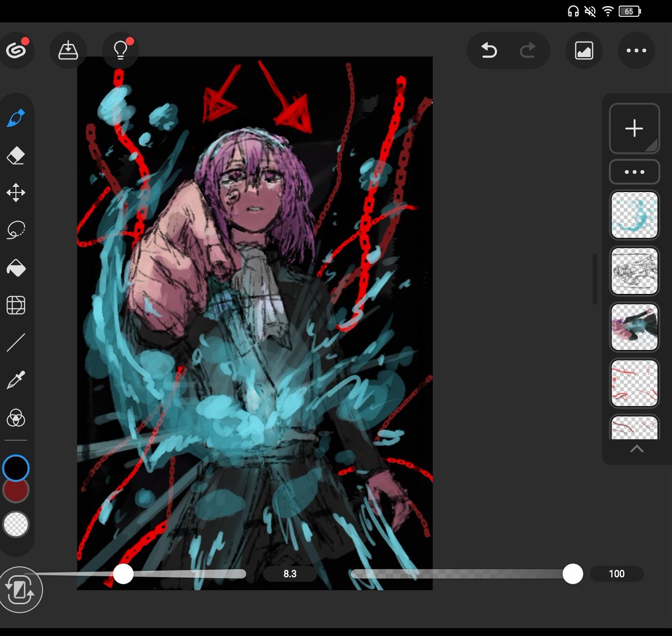The height and width of the screenshot is (636, 672).
Task: Select the dark red lines layer thumbnail
Action: pyautogui.click(x=634, y=428)
